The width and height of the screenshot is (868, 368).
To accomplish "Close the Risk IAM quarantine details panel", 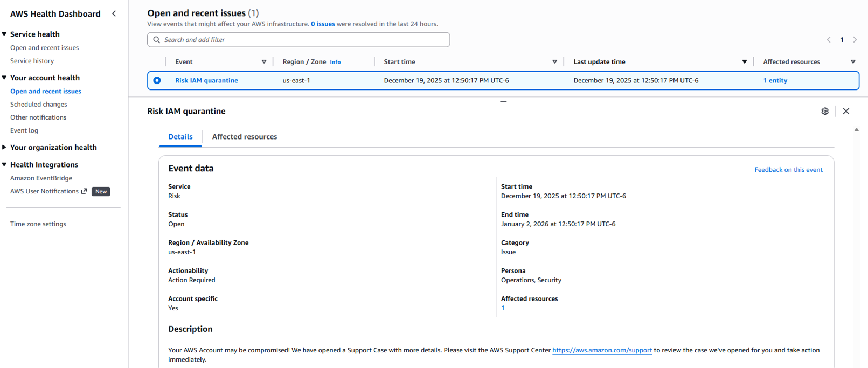I will (x=846, y=111).
